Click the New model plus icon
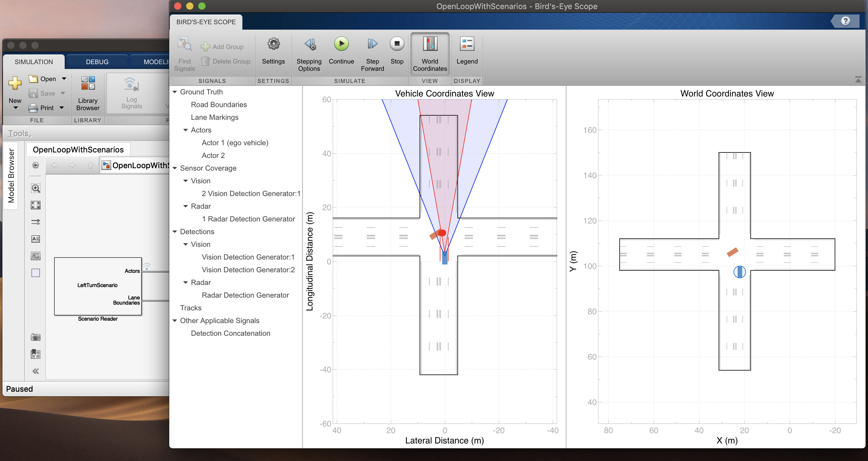Viewport: 868px width, 461px height. click(15, 83)
